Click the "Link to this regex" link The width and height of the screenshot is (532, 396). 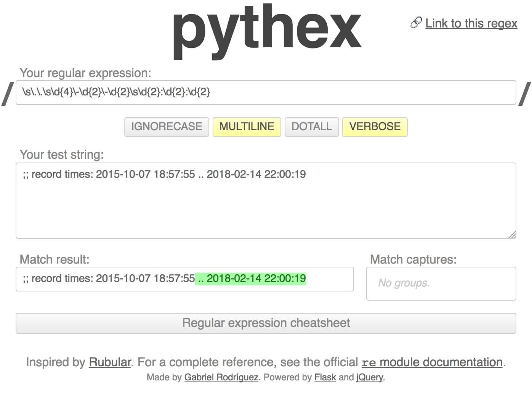click(472, 23)
